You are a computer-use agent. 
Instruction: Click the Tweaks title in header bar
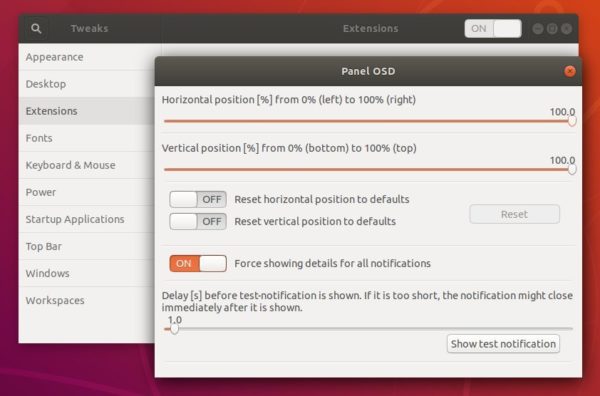click(90, 28)
